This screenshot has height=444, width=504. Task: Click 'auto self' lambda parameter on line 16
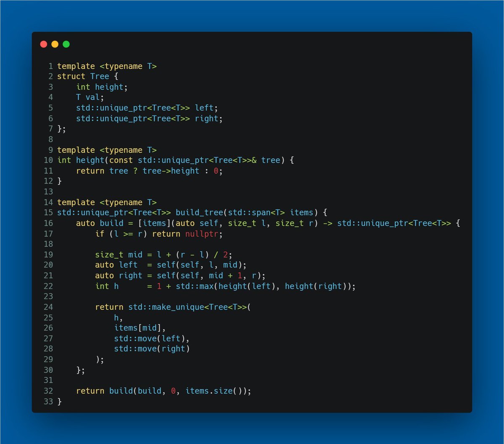[x=197, y=223]
